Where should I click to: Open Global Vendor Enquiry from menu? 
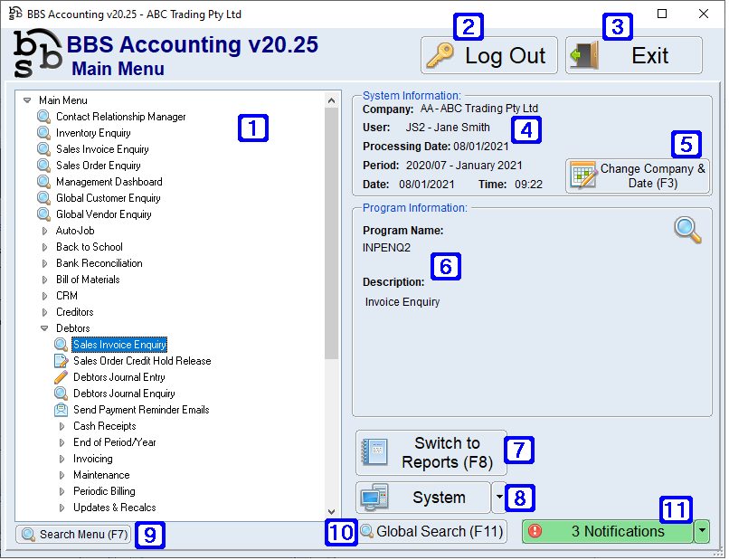(103, 214)
